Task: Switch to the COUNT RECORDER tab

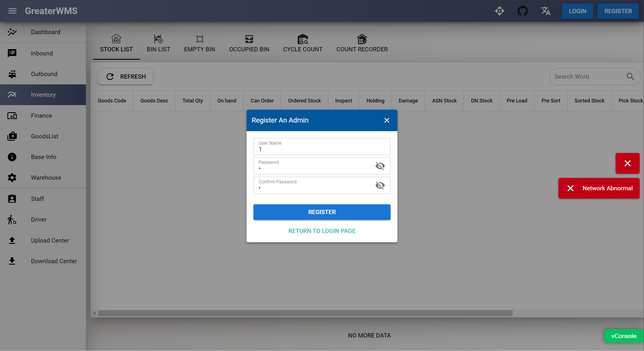Action: pyautogui.click(x=362, y=44)
